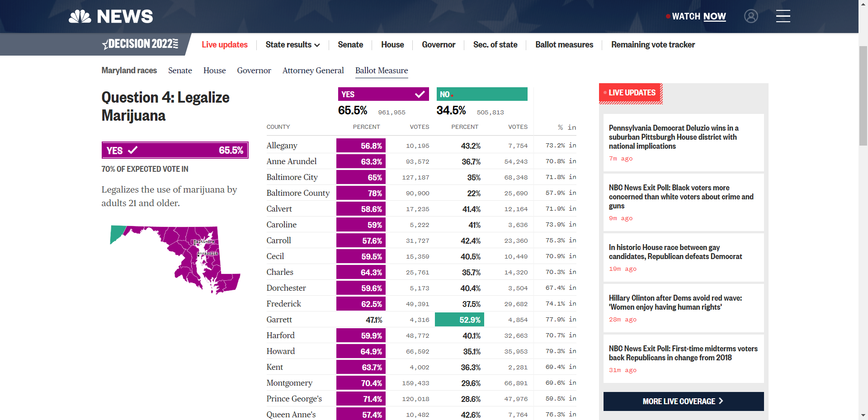Click Garrett county's green 52.9% cell
Viewport: 868px width, 420px height.
coord(459,320)
